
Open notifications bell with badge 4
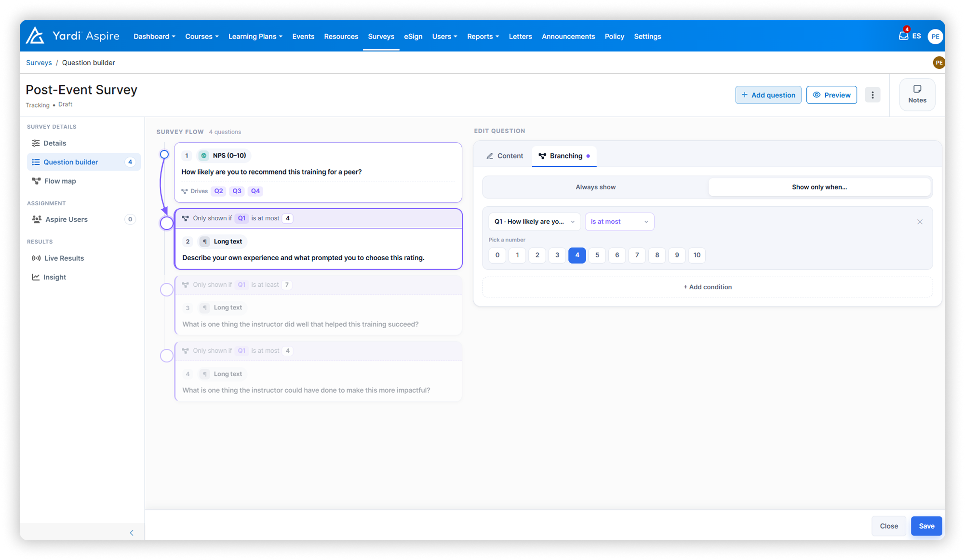click(x=903, y=36)
